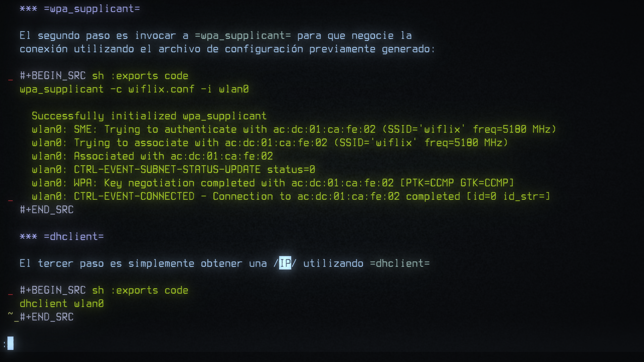Click the Trying to associate output line
The image size is (644, 362).
coord(270,143)
